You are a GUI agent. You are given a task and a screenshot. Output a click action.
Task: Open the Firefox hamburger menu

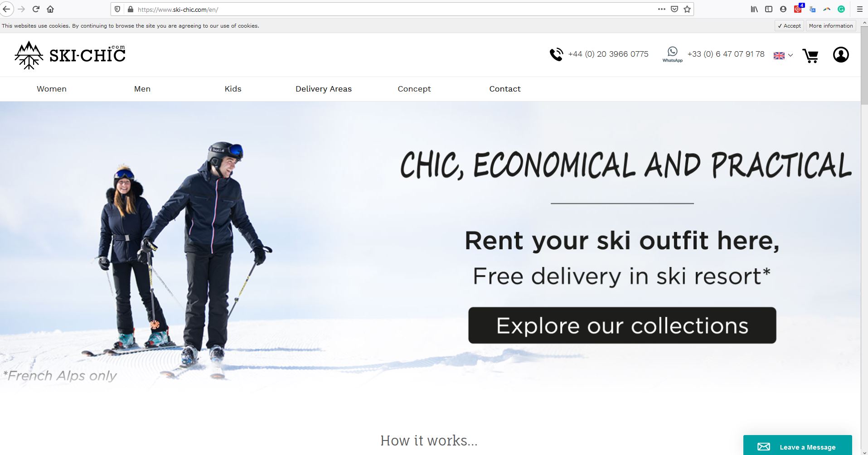pos(859,9)
